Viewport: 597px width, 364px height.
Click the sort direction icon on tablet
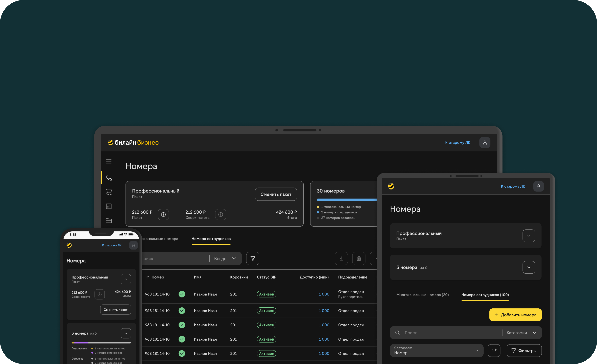494,350
